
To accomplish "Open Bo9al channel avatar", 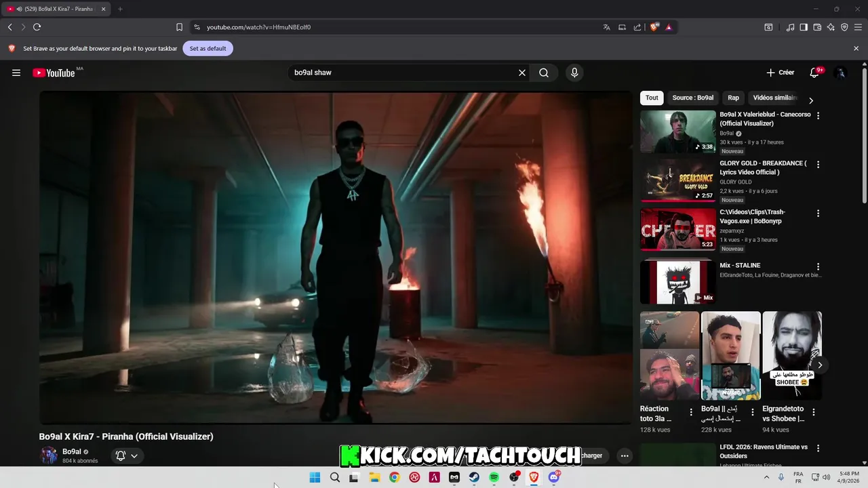I will point(49,455).
